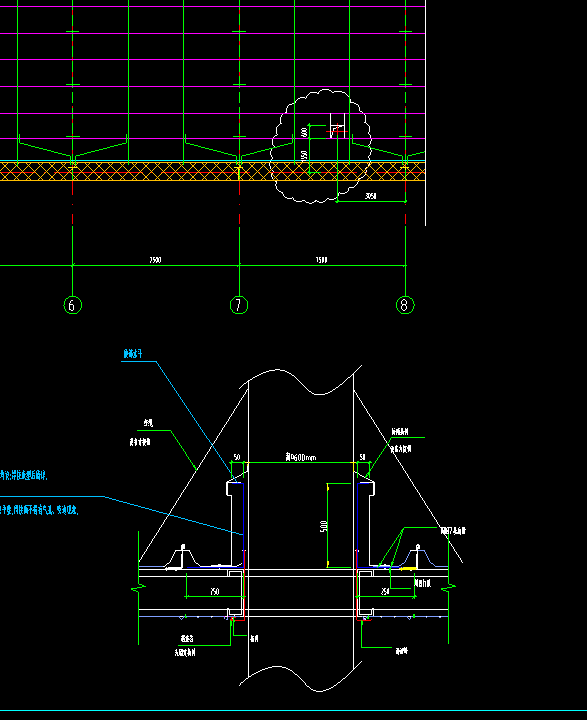Select the right 50 dimension text
Image resolution: width=587 pixels, height=720 pixels.
click(x=362, y=457)
